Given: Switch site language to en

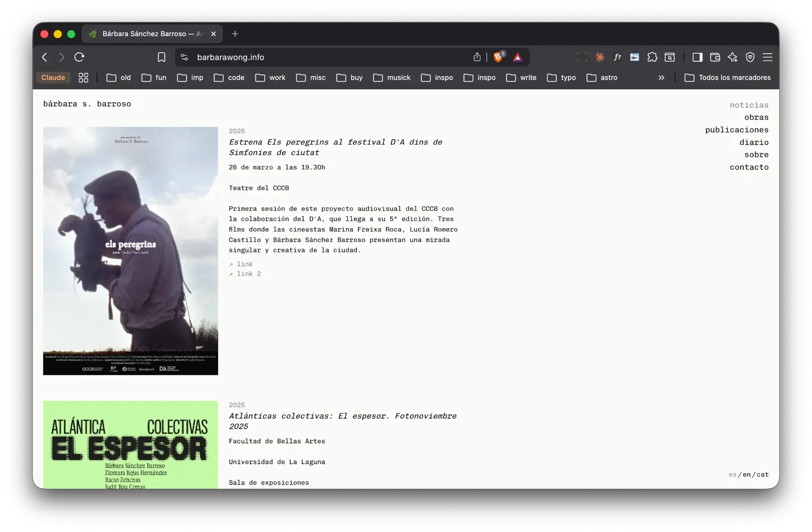Looking at the screenshot, I should [x=747, y=475].
